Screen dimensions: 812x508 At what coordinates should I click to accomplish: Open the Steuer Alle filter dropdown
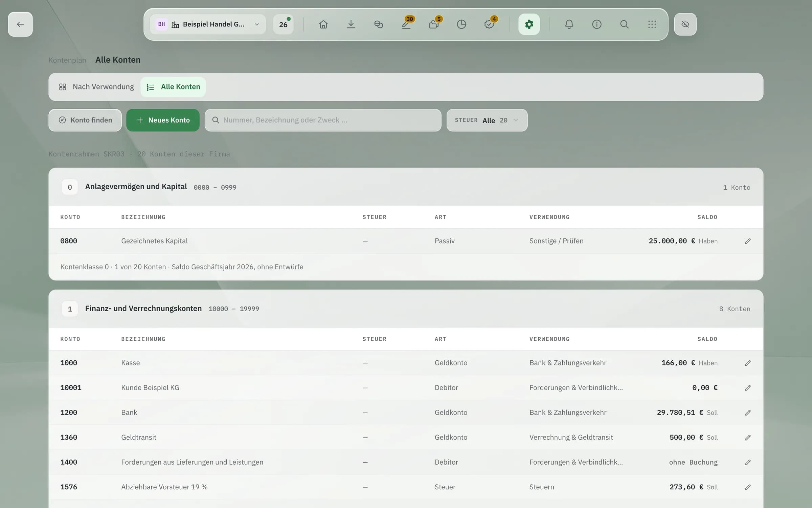(x=487, y=120)
